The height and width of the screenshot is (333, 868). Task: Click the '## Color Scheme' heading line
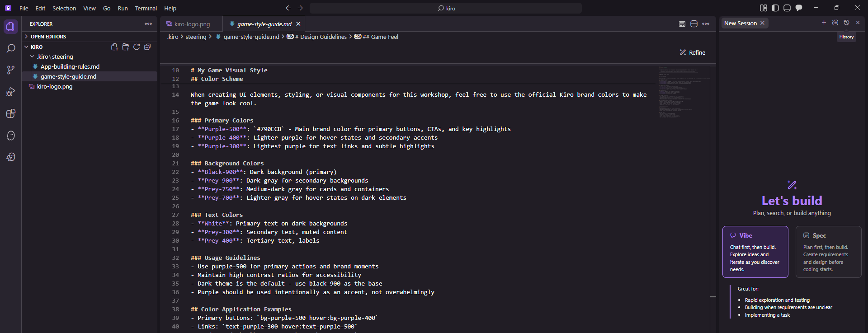[x=217, y=79]
